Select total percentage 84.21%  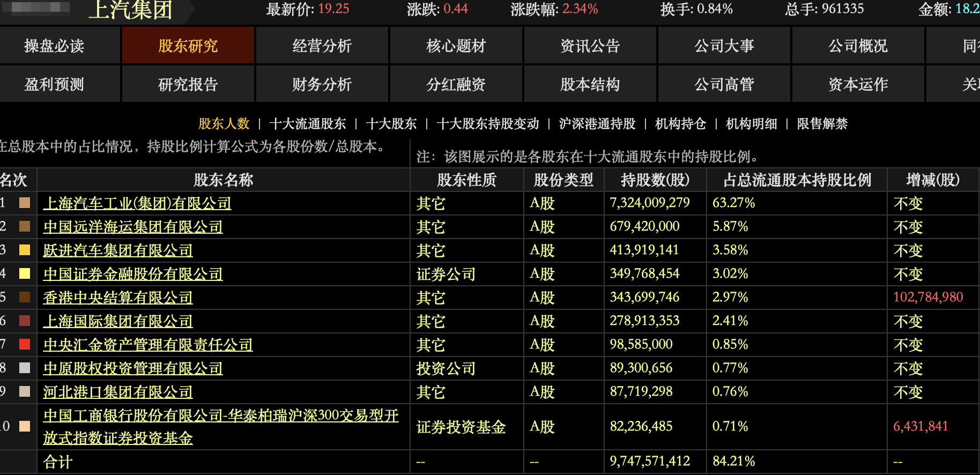(734, 462)
